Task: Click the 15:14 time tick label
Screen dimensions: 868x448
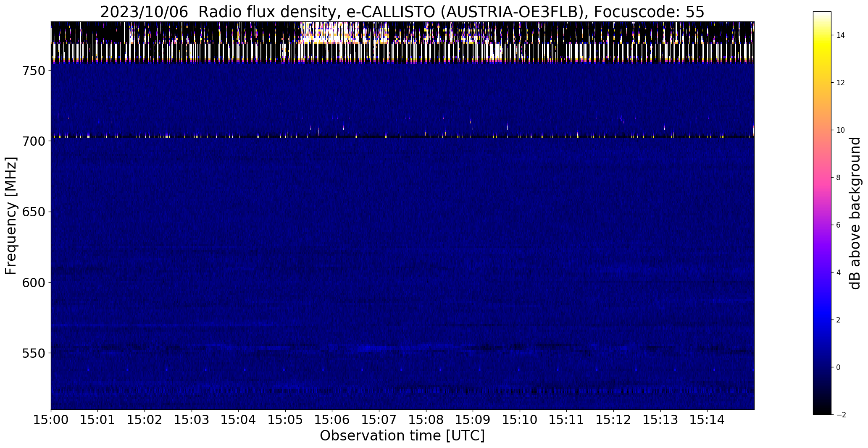Action: pos(708,420)
